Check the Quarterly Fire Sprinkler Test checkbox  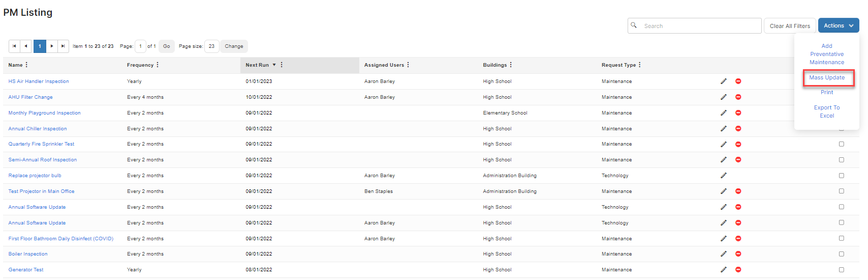click(841, 144)
